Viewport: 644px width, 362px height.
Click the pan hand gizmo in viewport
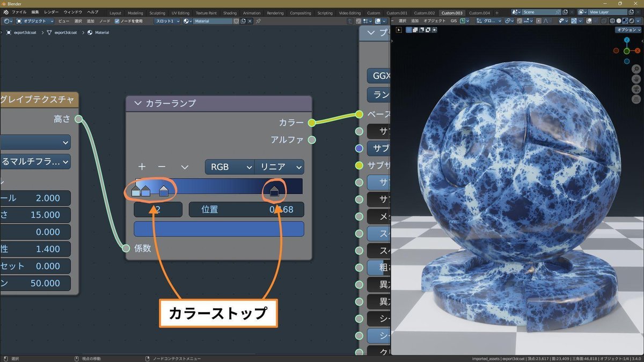(x=636, y=79)
